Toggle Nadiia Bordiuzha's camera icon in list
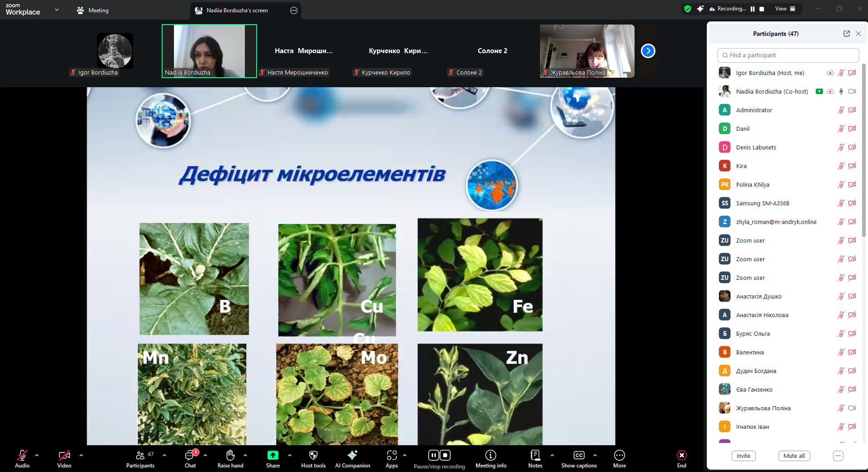This screenshot has width=868, height=472. click(x=852, y=91)
